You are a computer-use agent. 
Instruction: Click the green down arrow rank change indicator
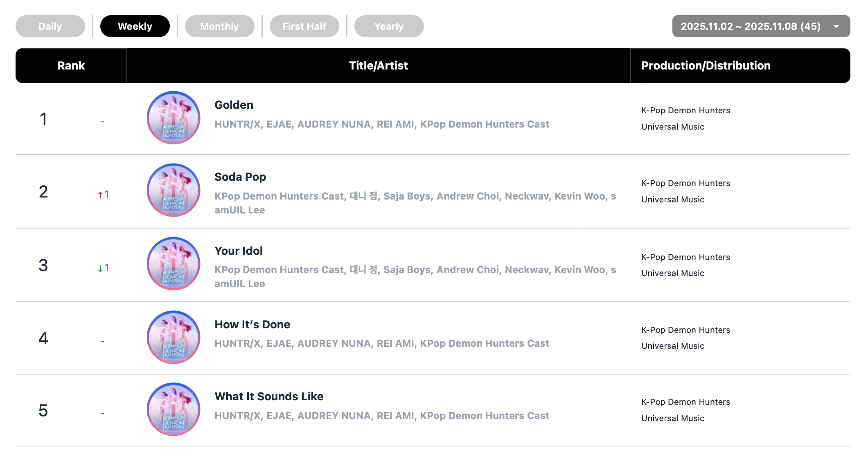[100, 269]
